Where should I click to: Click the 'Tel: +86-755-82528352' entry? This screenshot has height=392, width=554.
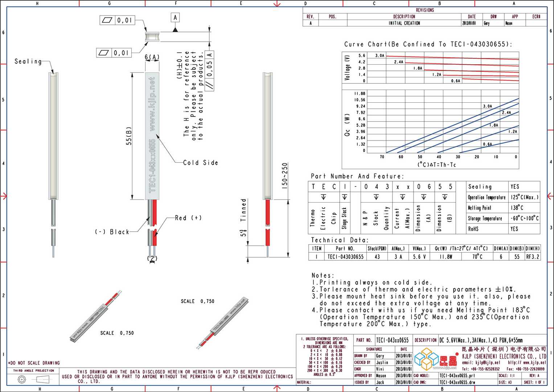tap(481, 369)
